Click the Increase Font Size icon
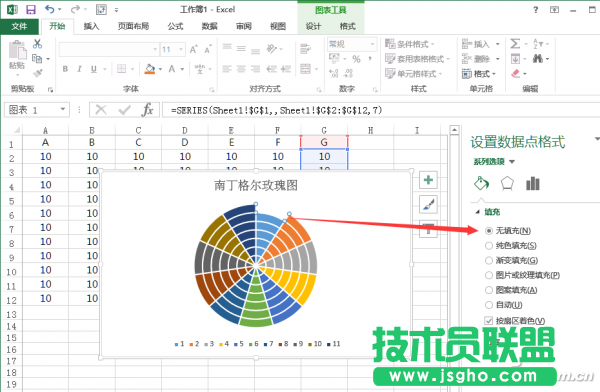The image size is (600, 392). (194, 49)
